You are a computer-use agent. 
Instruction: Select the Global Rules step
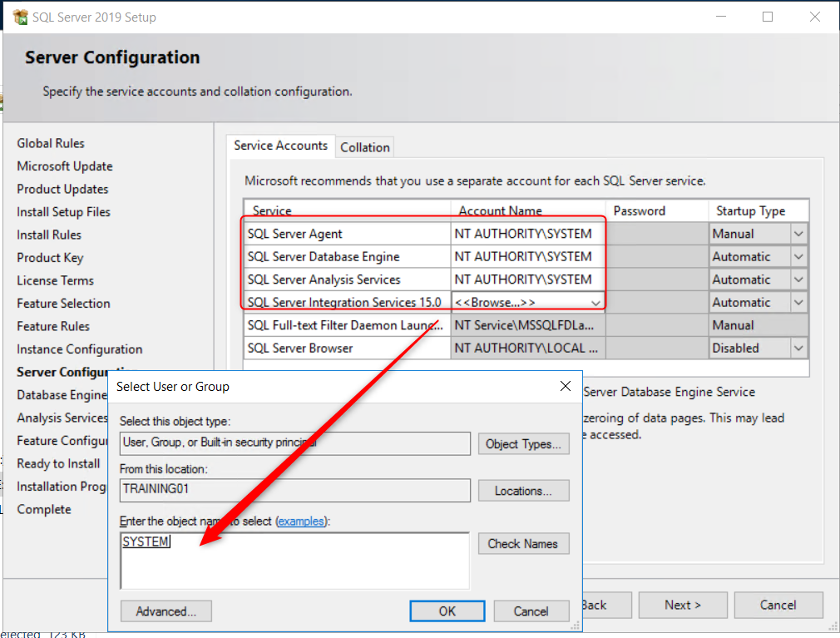coord(51,144)
